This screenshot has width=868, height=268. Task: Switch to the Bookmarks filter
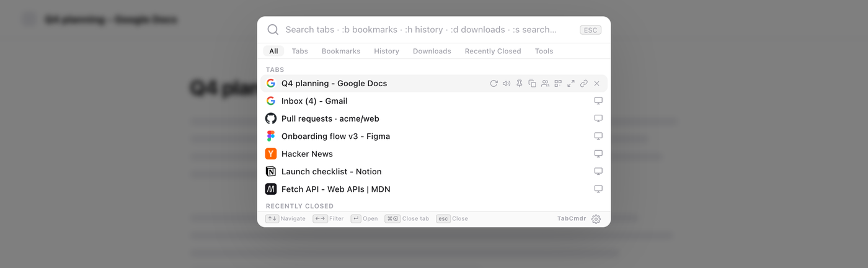(x=341, y=51)
